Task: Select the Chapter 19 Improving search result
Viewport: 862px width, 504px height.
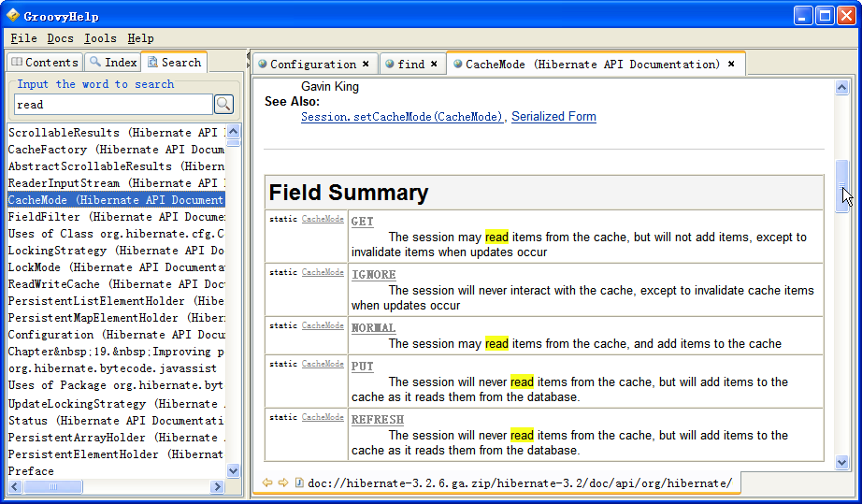Action: (x=116, y=352)
